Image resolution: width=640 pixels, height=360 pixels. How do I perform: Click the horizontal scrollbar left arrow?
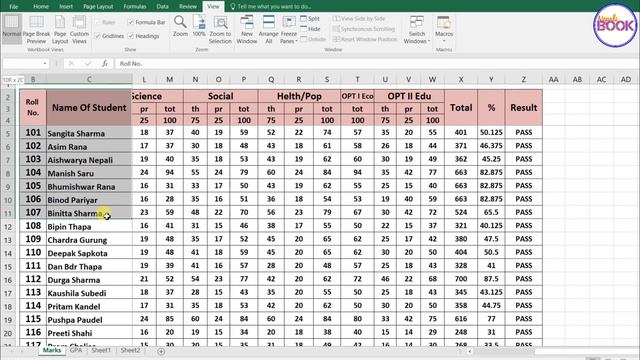469,351
